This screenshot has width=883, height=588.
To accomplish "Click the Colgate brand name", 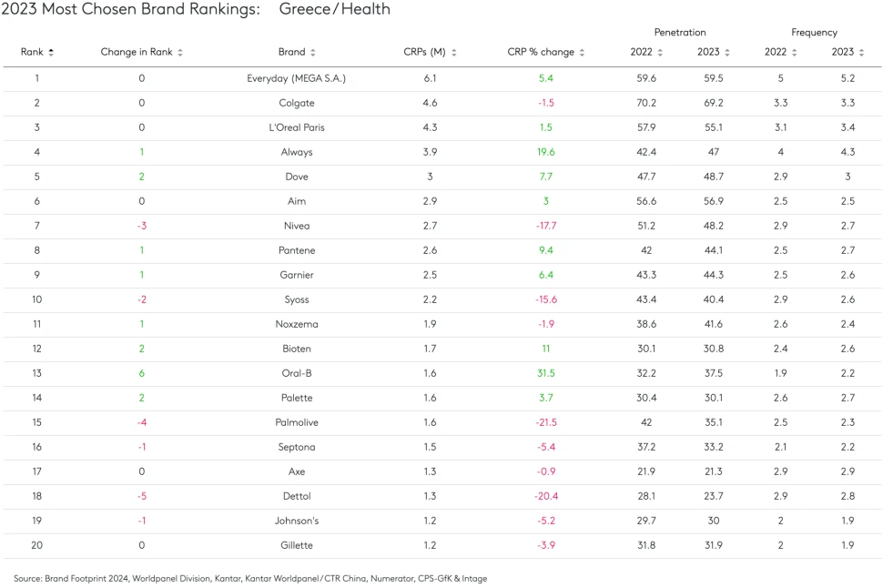I will click(x=297, y=104).
